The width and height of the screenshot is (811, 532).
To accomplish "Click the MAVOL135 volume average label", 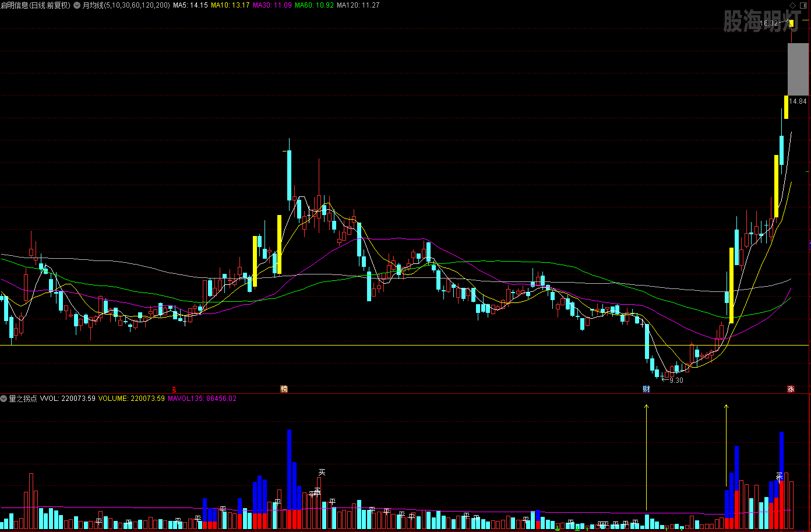I will click(x=202, y=399).
